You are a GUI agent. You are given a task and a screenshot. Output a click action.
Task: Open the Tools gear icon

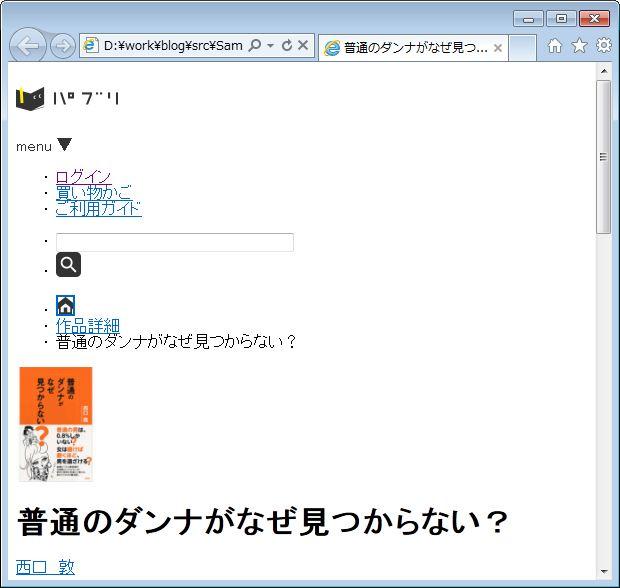tap(604, 46)
